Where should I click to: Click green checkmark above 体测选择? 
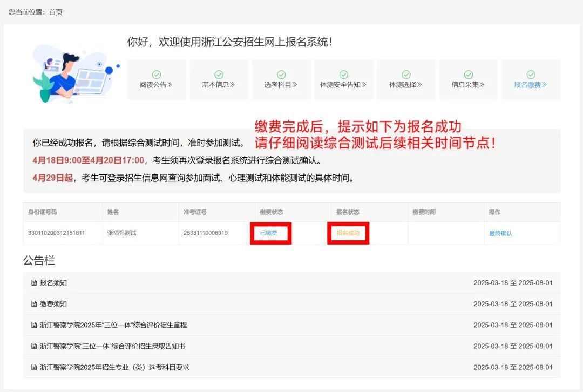coord(406,75)
